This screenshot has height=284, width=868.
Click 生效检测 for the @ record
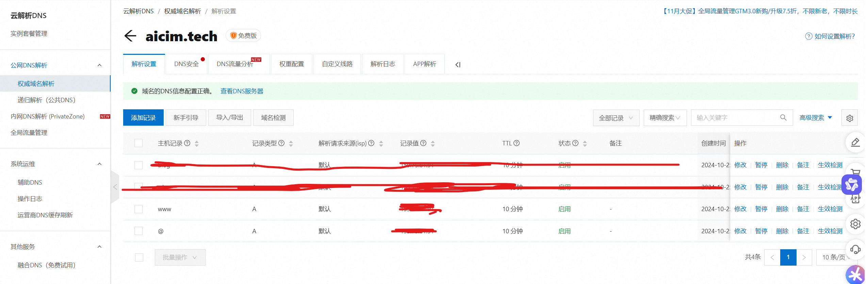tap(830, 231)
